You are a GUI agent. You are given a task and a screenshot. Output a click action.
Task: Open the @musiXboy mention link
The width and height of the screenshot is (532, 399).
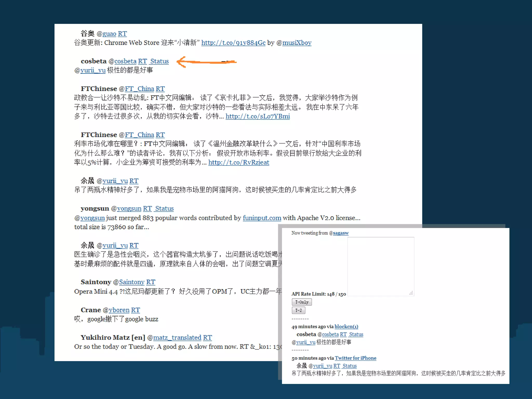pos(297,43)
